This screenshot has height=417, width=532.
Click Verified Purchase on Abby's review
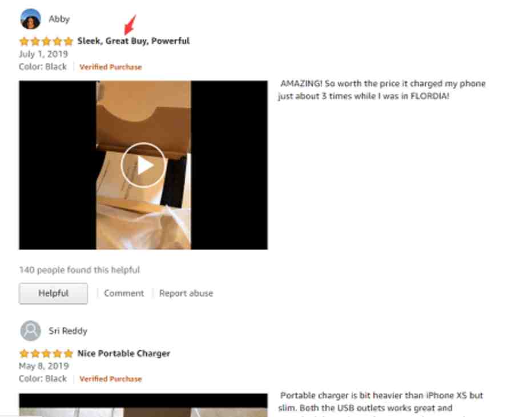pos(110,67)
